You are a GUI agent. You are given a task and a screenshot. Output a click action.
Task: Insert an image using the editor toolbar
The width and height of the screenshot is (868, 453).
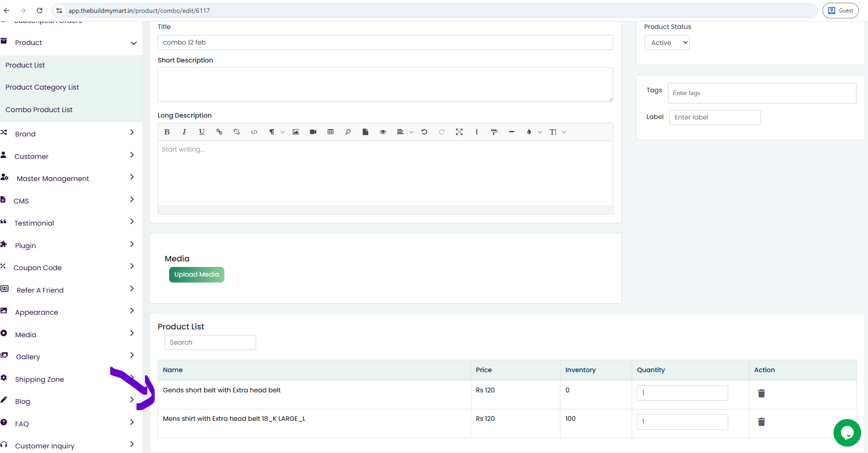click(296, 132)
